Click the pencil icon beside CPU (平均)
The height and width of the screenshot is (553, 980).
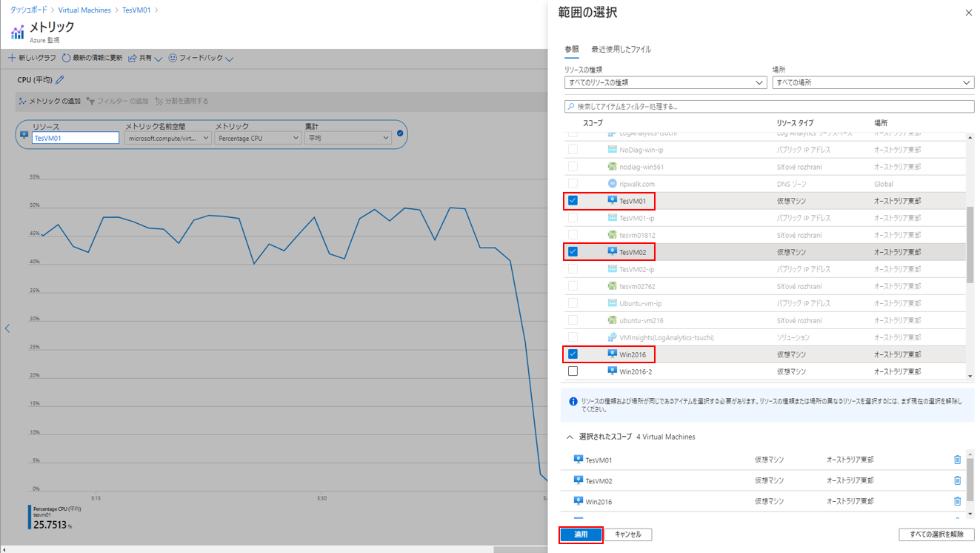tap(60, 80)
